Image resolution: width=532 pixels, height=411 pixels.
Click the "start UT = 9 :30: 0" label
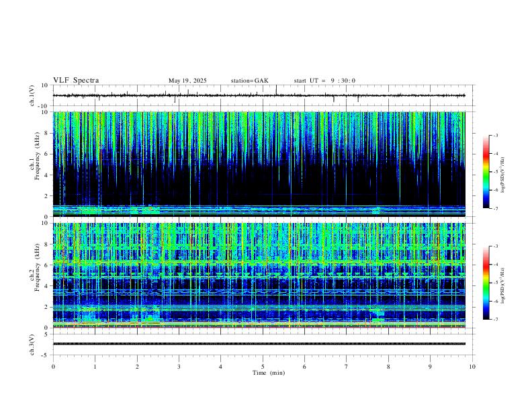pyautogui.click(x=324, y=81)
